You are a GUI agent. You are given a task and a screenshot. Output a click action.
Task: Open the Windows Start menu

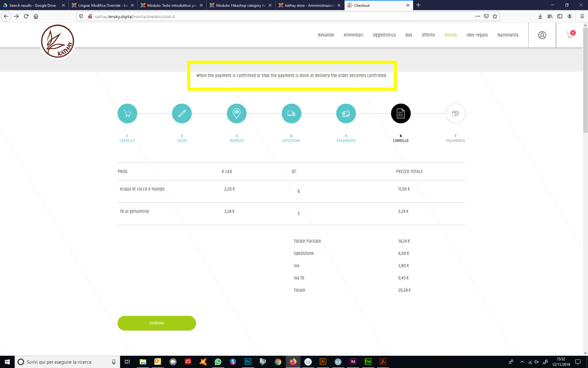(7, 362)
